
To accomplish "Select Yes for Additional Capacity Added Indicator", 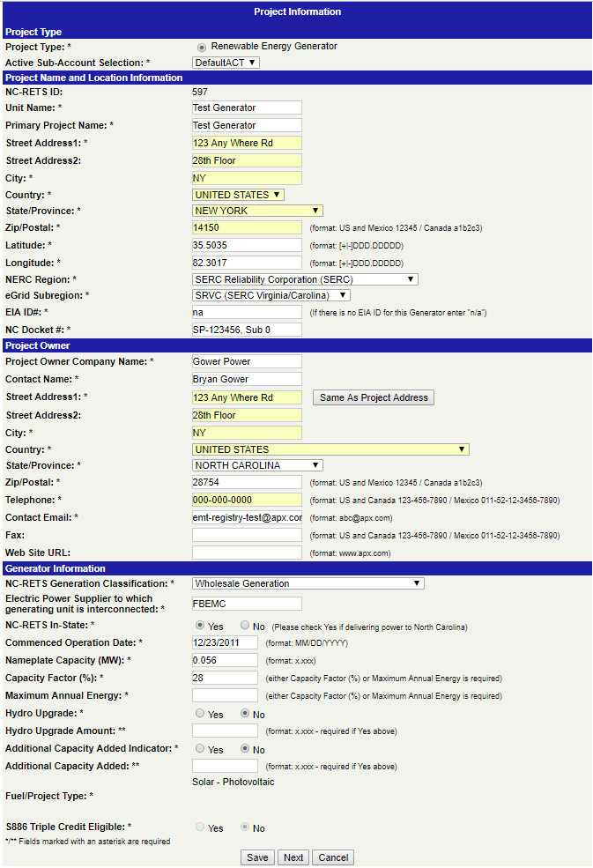I will pyautogui.click(x=200, y=748).
